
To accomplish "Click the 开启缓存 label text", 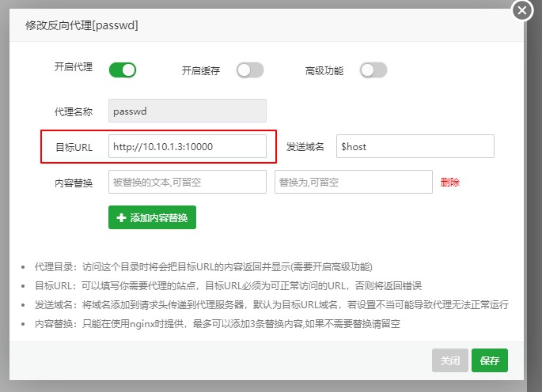I will 201,70.
